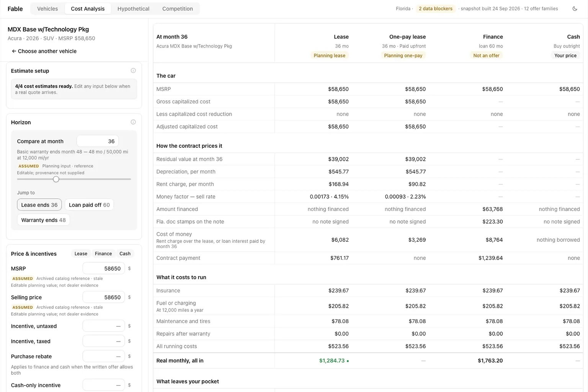Open the Estimate setup info icon

pyautogui.click(x=133, y=70)
